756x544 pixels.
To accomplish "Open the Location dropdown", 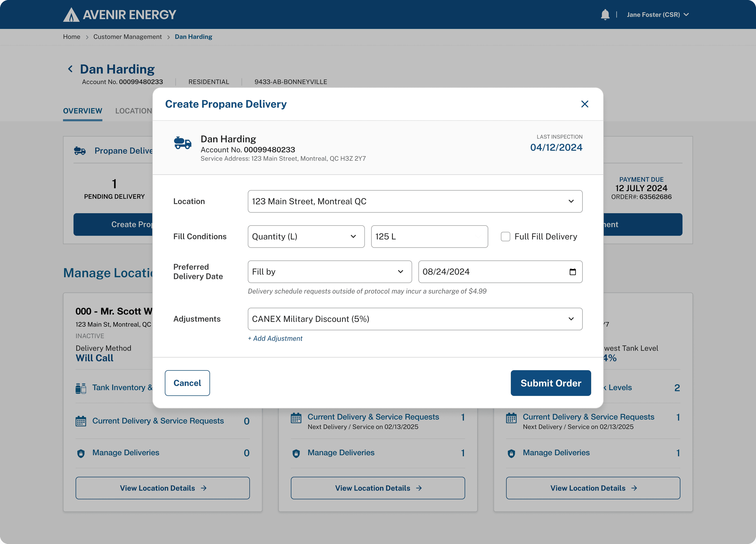I will [x=415, y=201].
